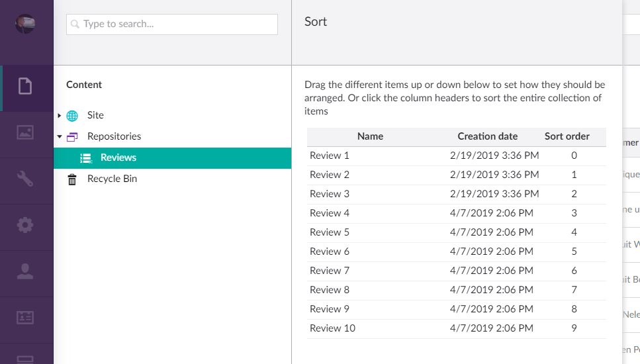640x364 pixels.
Task: Open the Media section icon
Action: click(x=25, y=132)
